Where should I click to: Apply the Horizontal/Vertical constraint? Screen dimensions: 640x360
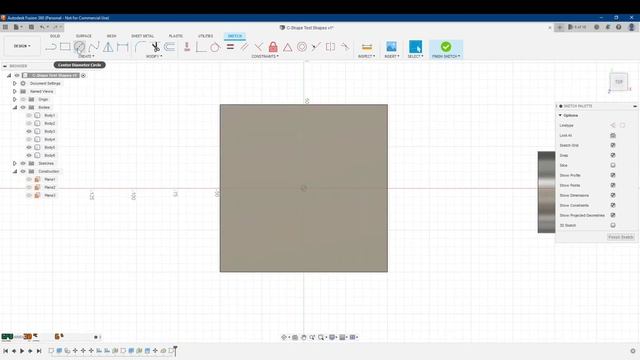[x=187, y=47]
